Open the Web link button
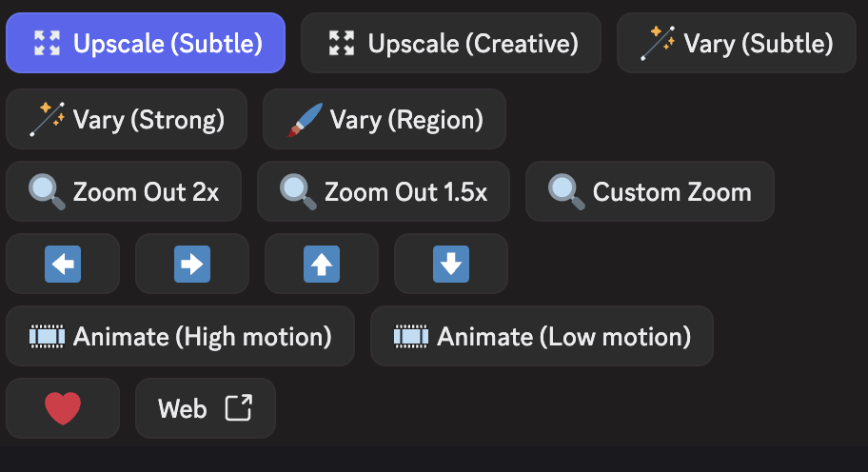This screenshot has width=868, height=472. 206,408
